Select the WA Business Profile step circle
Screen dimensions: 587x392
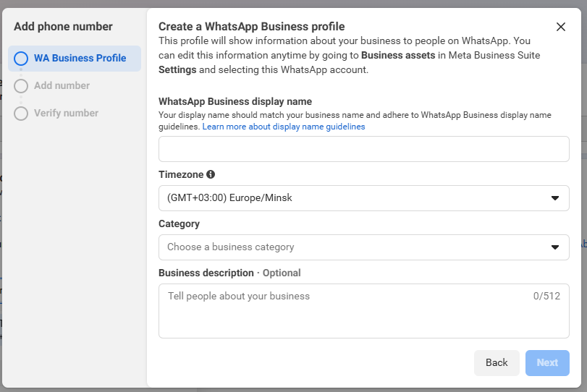[x=21, y=59]
